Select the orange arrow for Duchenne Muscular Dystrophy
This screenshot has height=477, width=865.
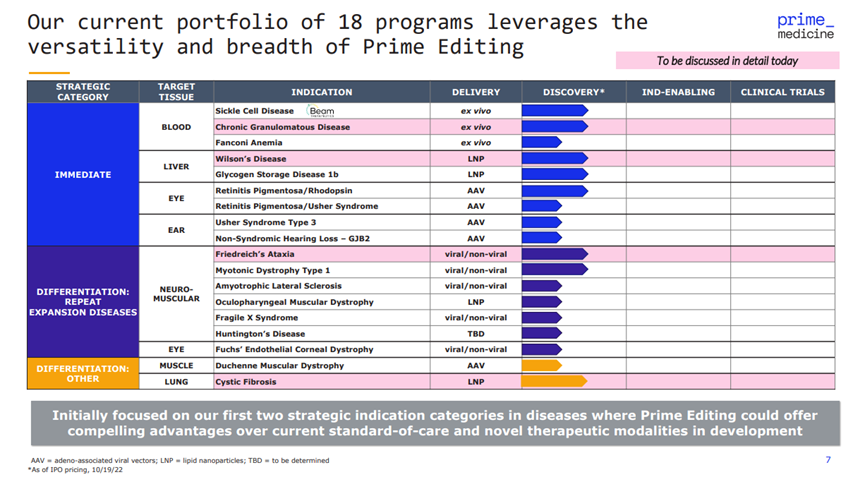[541, 366]
